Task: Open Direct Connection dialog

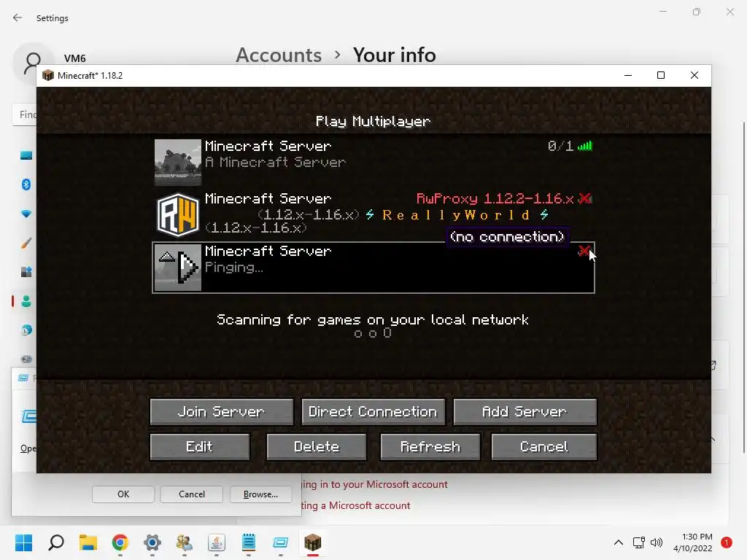Action: (373, 411)
